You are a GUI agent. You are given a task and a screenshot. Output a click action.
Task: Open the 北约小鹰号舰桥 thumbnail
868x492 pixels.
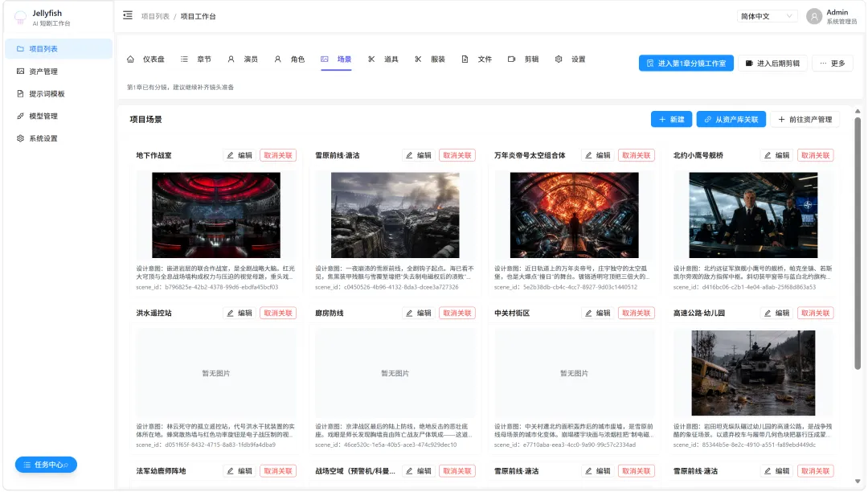pyautogui.click(x=753, y=215)
